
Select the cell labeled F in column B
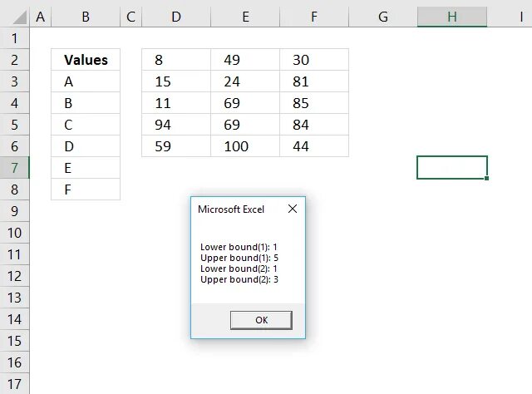tap(86, 190)
